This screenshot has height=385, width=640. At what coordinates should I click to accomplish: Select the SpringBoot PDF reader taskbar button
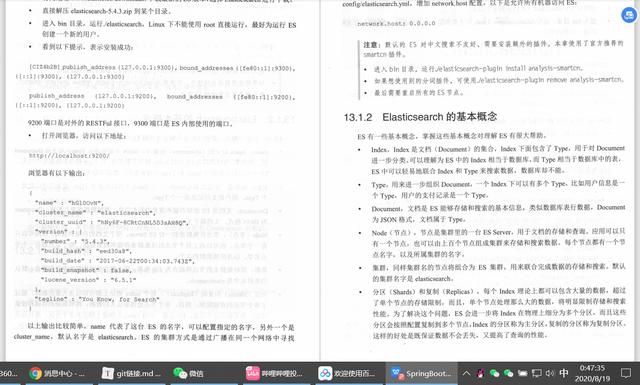click(421, 373)
